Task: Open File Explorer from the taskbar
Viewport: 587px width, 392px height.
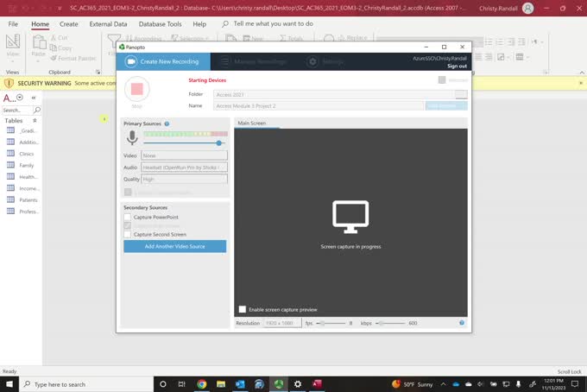Action: (221, 384)
